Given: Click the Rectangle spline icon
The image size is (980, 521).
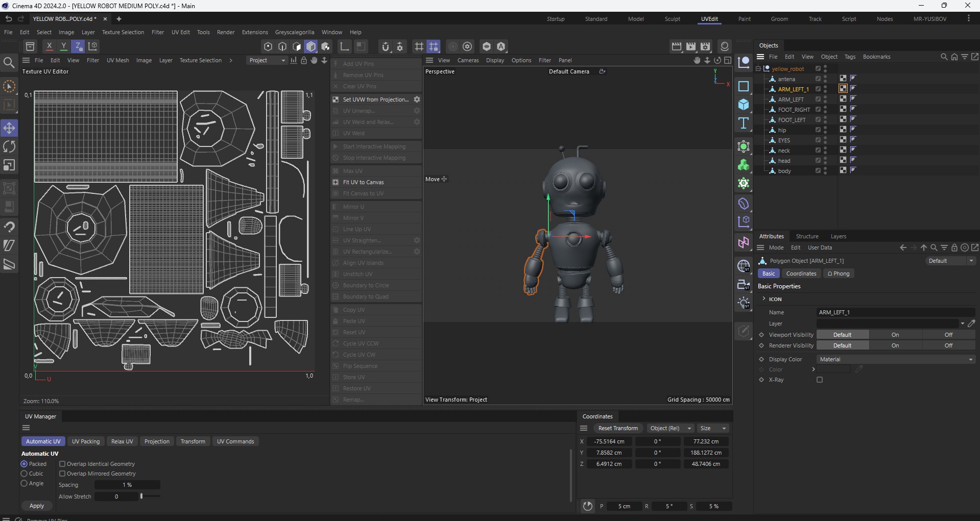Looking at the screenshot, I should point(744,86).
